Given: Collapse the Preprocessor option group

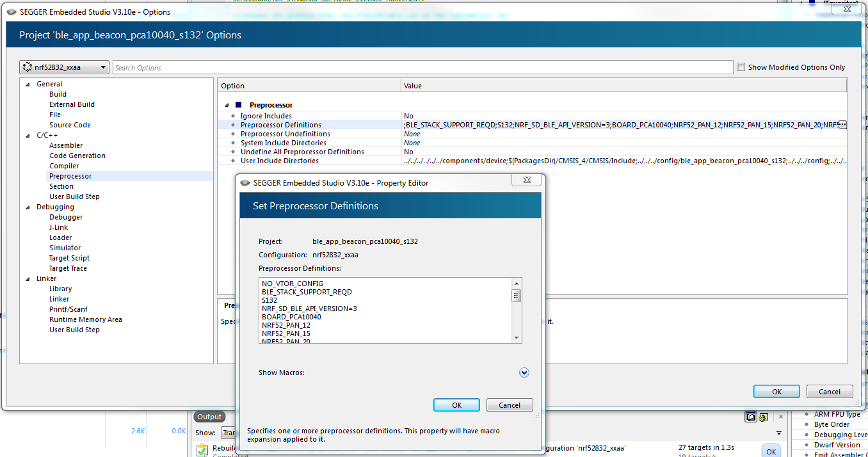Looking at the screenshot, I should point(227,105).
